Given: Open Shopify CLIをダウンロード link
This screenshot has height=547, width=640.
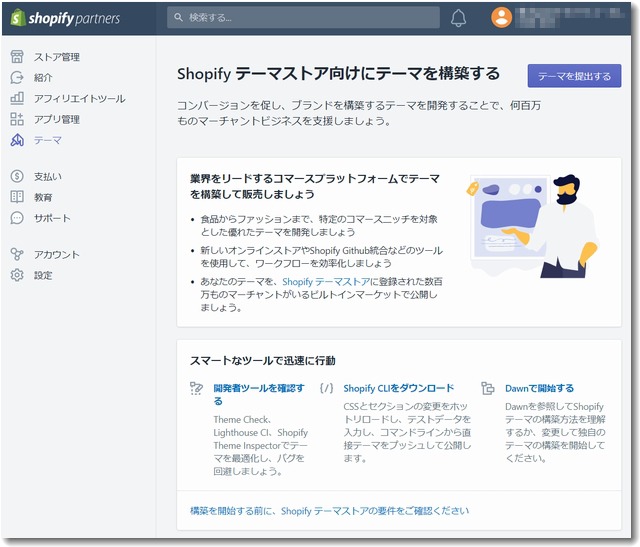Looking at the screenshot, I should point(399,388).
